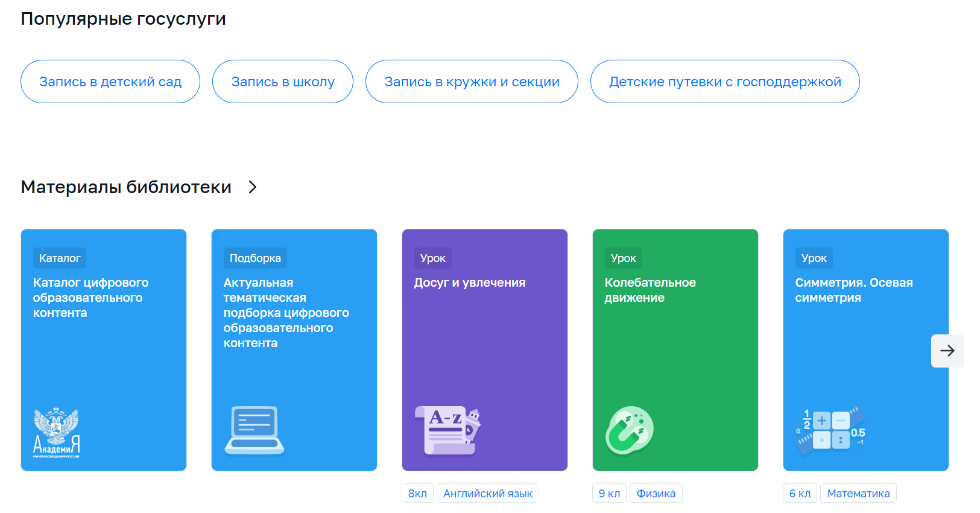Open 'Запись в кружки и секции' service
The width and height of the screenshot is (980, 513).
[x=472, y=81]
